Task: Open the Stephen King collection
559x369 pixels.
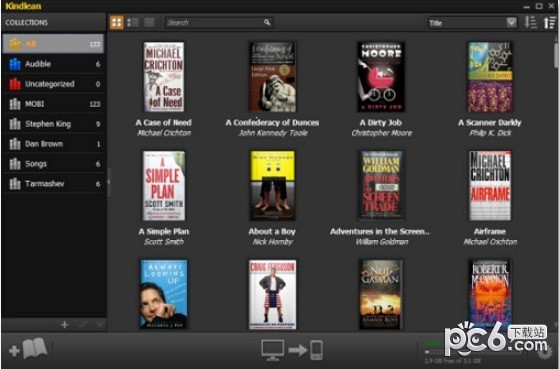Action: pyautogui.click(x=53, y=124)
